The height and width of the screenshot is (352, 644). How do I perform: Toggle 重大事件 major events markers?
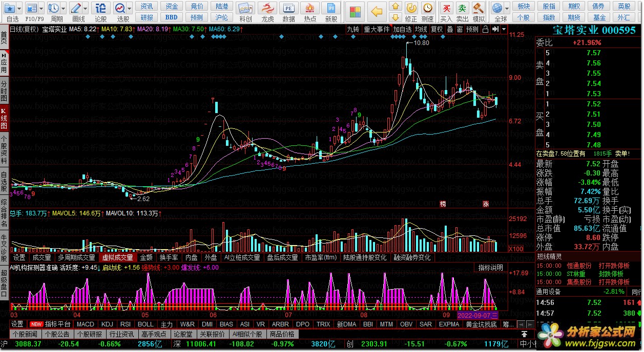[x=377, y=30]
